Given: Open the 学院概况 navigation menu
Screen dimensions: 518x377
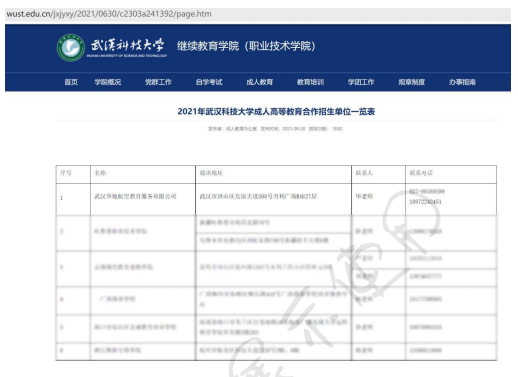Looking at the screenshot, I should (108, 82).
